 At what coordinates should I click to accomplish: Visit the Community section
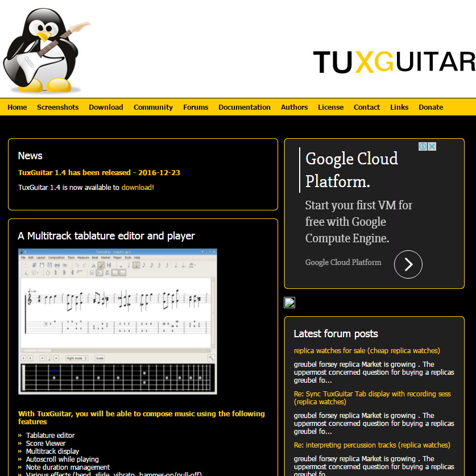153,107
